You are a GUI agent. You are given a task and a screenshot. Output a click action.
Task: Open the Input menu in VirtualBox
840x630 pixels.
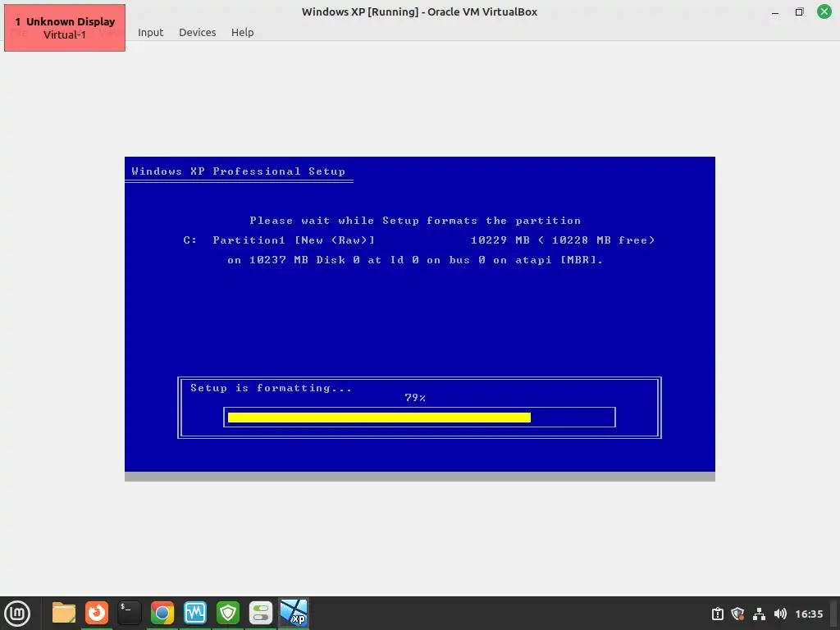(x=150, y=32)
